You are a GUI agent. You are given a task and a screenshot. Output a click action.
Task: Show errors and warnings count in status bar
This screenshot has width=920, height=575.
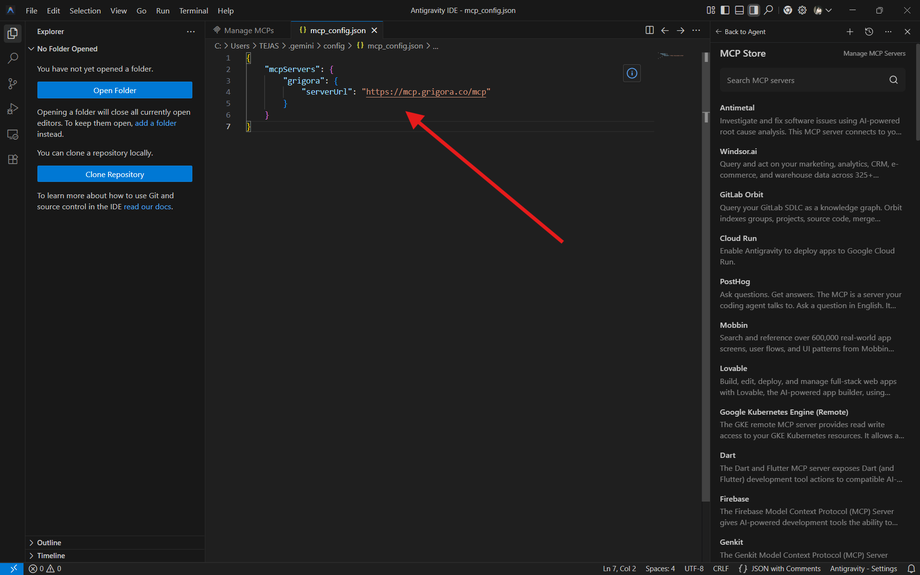pos(45,569)
